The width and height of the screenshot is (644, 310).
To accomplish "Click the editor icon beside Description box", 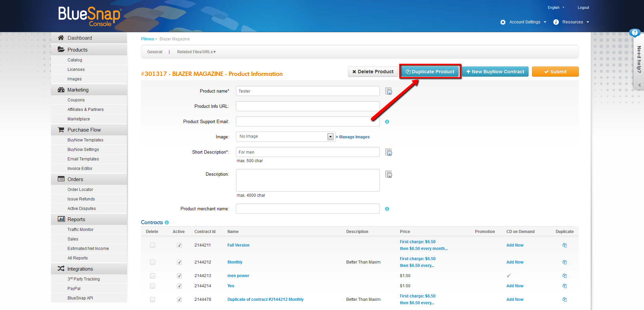I will [388, 174].
